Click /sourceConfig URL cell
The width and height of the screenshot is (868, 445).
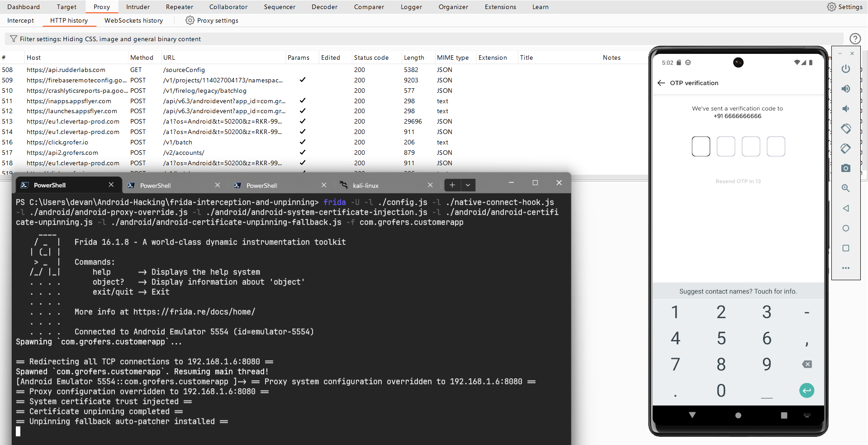(x=184, y=70)
